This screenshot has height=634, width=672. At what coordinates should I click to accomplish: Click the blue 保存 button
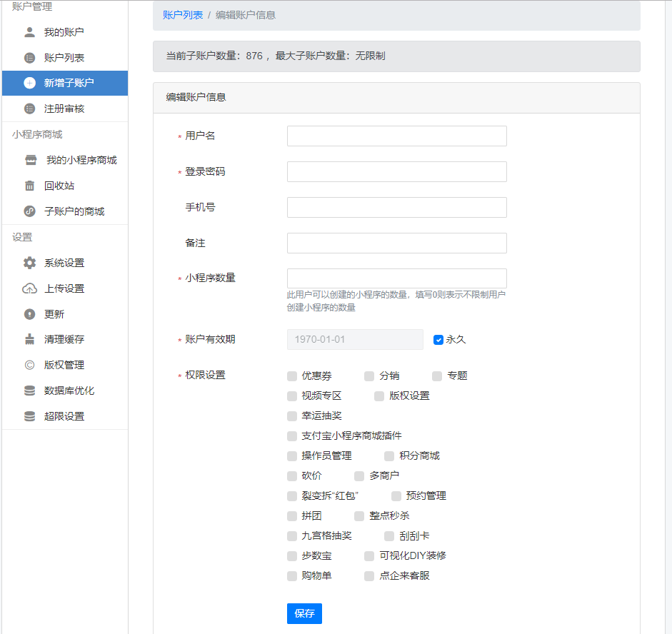click(x=304, y=613)
